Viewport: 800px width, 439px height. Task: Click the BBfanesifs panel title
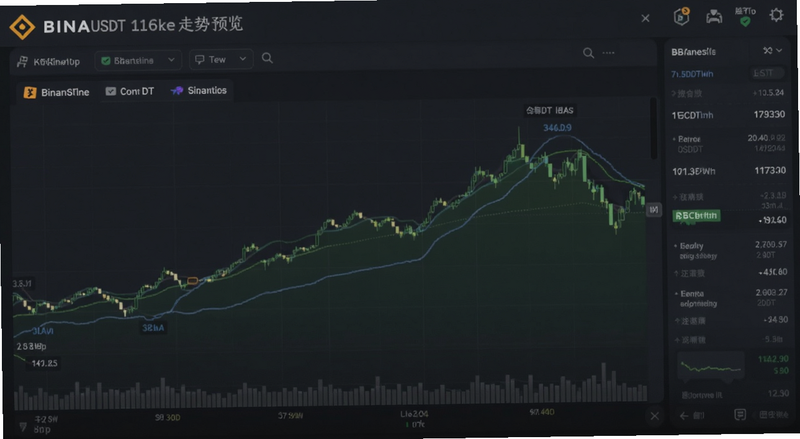[x=693, y=52]
